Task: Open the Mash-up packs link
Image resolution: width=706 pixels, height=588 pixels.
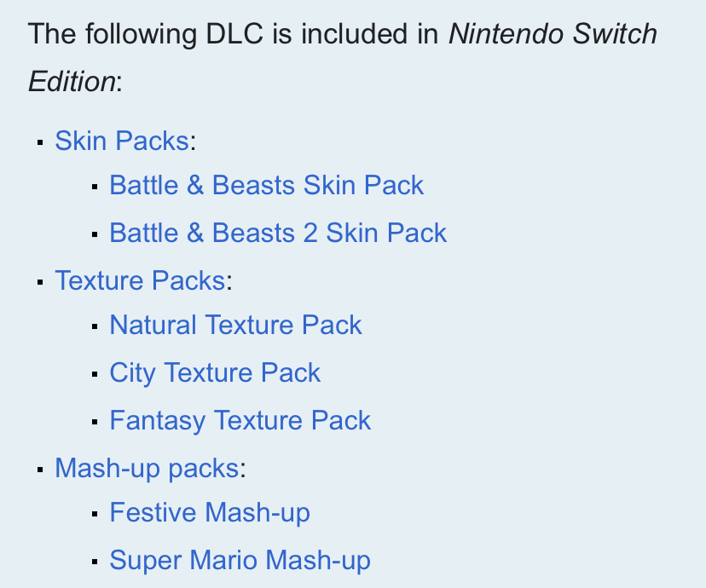Action: coord(147,468)
